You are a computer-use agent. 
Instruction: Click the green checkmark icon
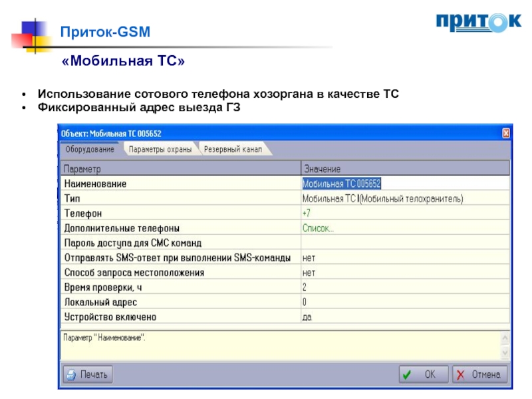pyautogui.click(x=406, y=375)
